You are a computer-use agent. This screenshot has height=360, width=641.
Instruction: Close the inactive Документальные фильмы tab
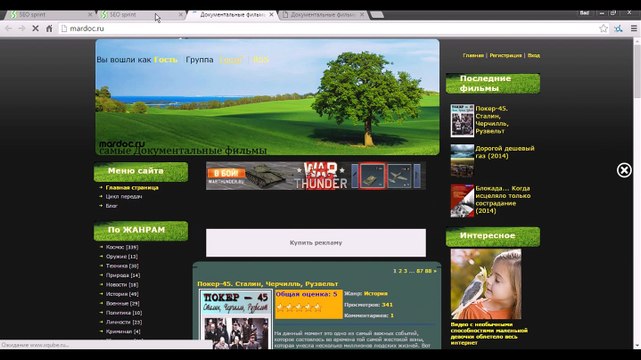tap(362, 15)
